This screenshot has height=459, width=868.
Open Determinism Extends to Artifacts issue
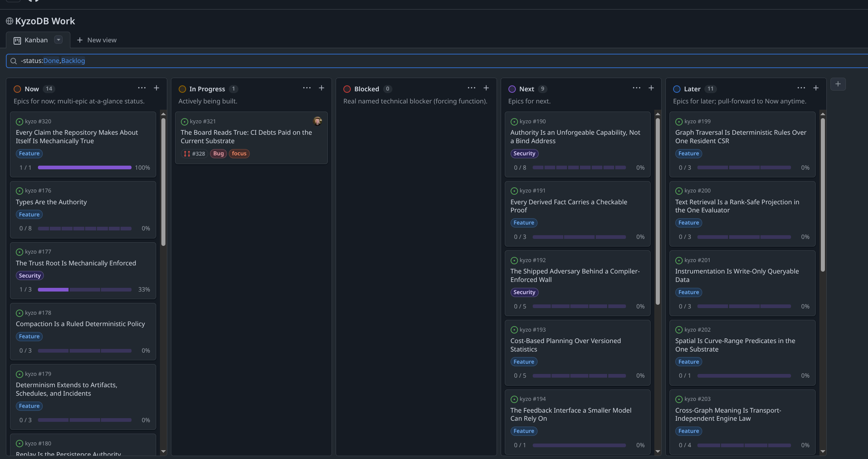[x=66, y=389]
